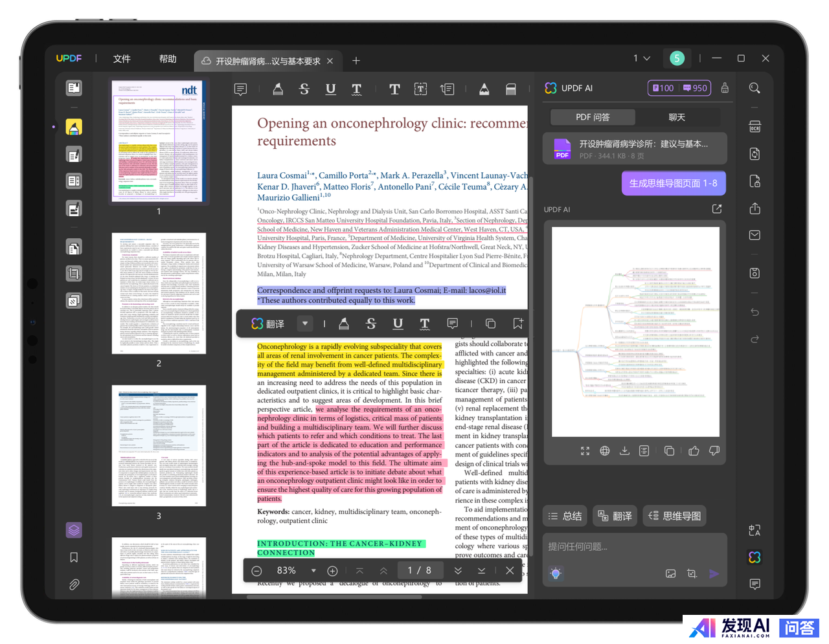Select page 3 thumbnail
Image resolution: width=829 pixels, height=644 pixels.
pyautogui.click(x=159, y=445)
